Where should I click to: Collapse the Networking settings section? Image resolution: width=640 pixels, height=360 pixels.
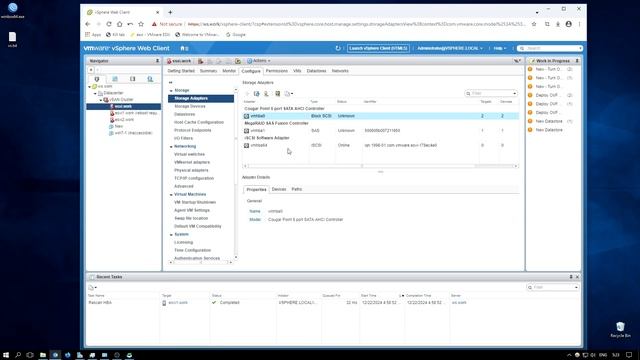[x=171, y=146]
